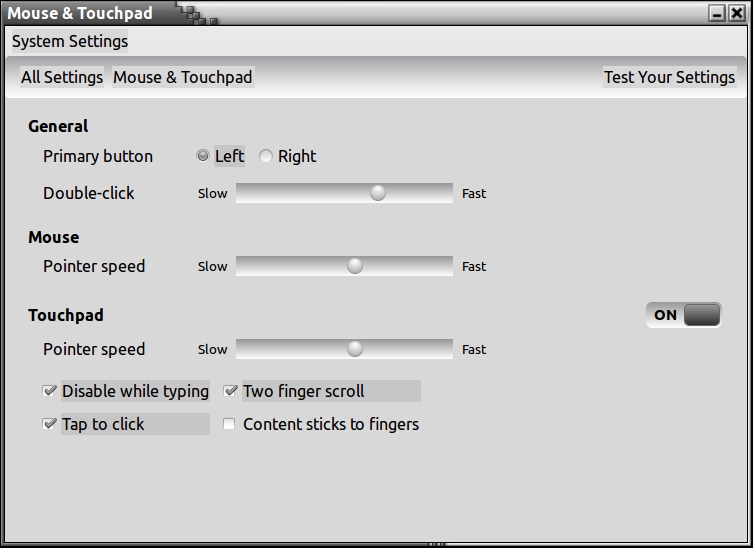
Task: Turn off the Touchpad ON switch
Action: [x=683, y=315]
